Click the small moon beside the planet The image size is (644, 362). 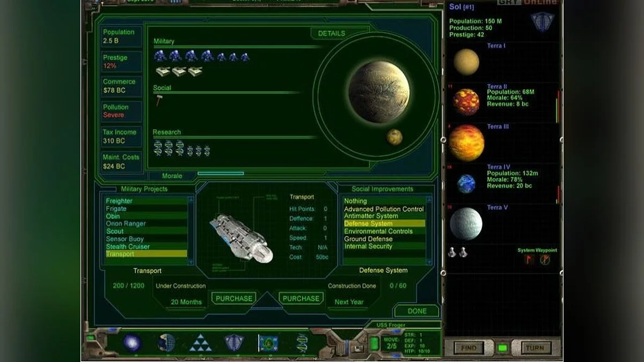[x=394, y=137]
